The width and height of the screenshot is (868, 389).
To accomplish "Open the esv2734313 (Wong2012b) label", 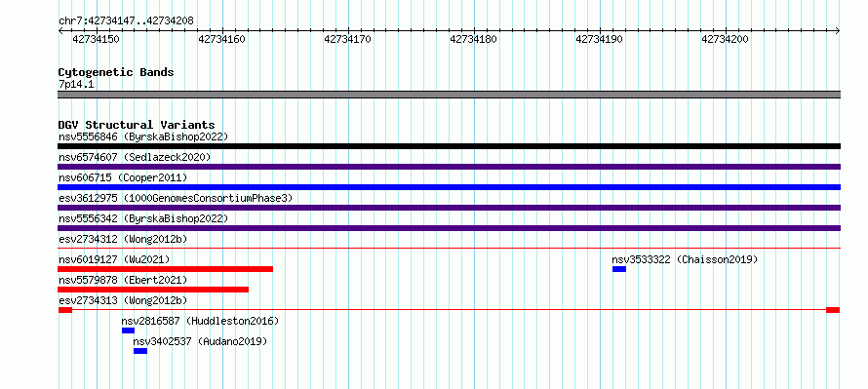I will click(123, 300).
